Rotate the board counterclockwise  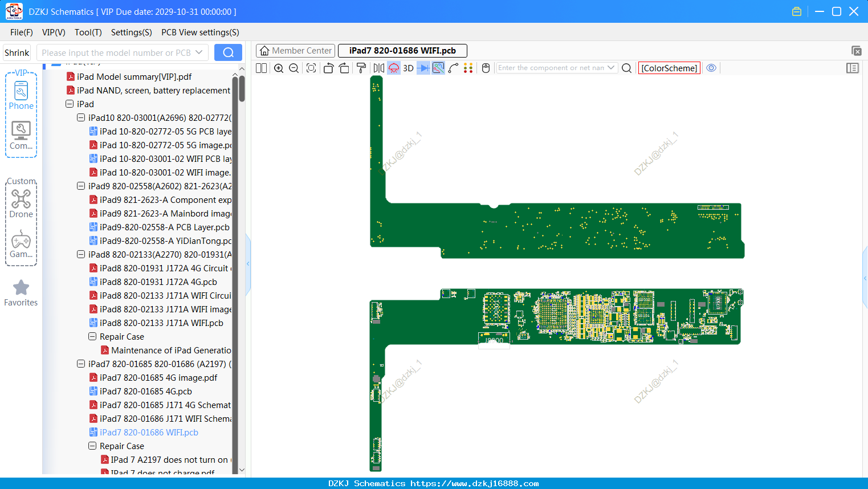coord(328,68)
